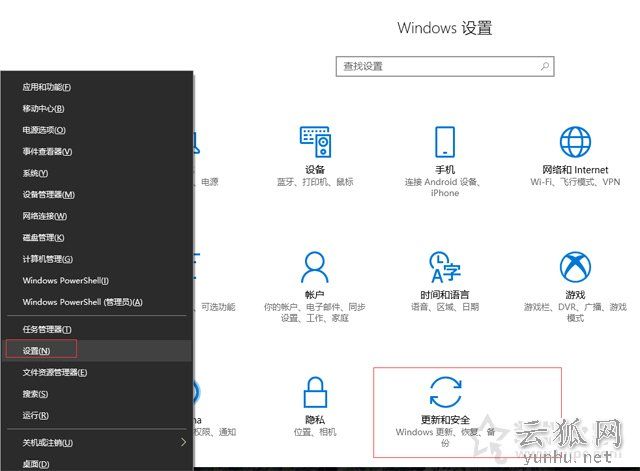Image resolution: width=640 pixels, height=471 pixels.
Task: Expand the 关机或注销(U) submenu arrow
Action: [x=183, y=442]
